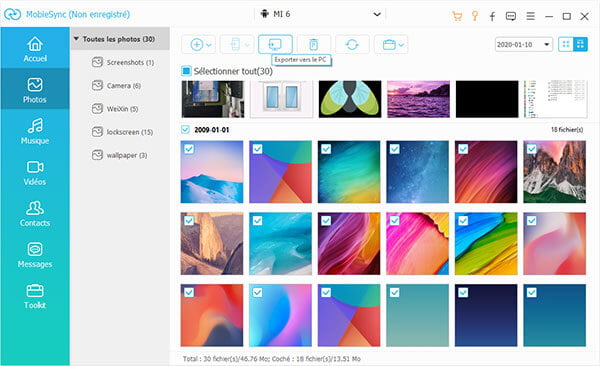
Task: Open the Musique section
Action: click(x=35, y=131)
